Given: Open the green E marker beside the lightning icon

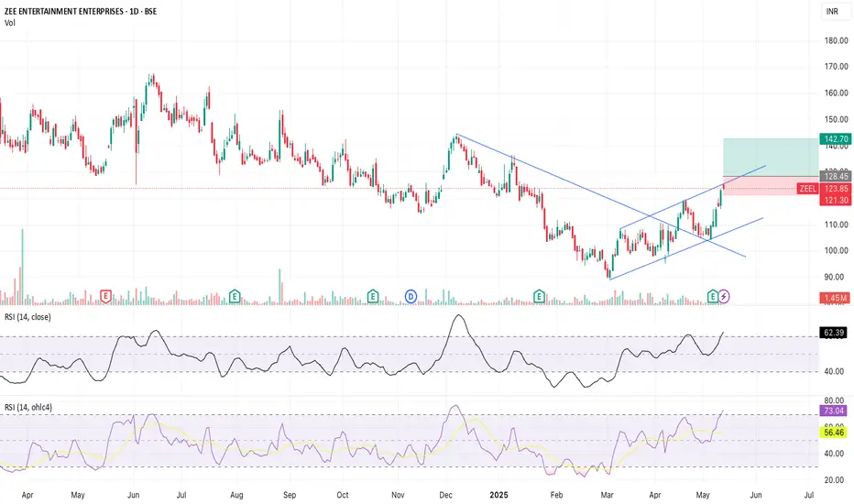Looking at the screenshot, I should click(x=712, y=296).
